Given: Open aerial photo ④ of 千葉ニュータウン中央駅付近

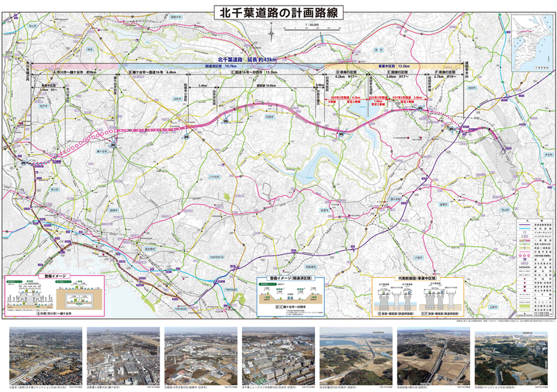Looking at the screenshot, I should point(278,356).
